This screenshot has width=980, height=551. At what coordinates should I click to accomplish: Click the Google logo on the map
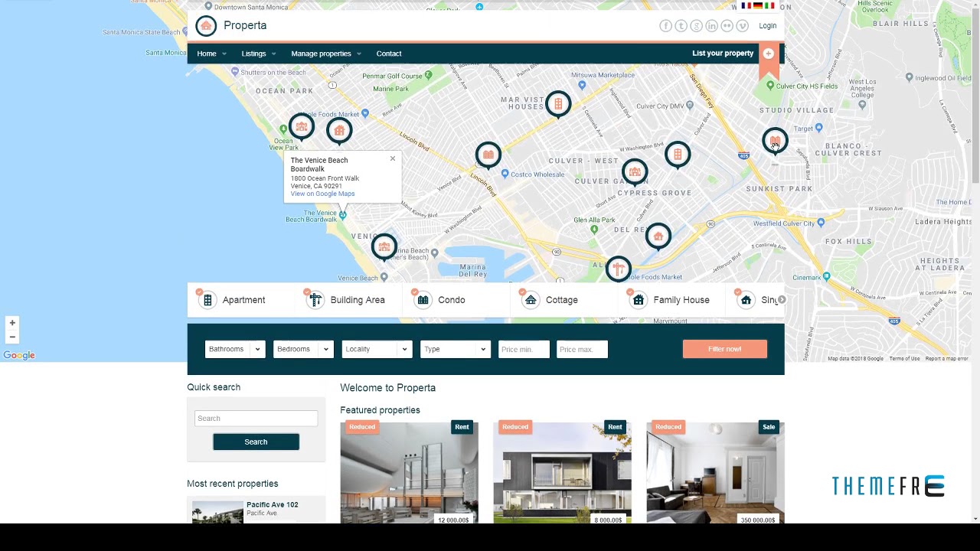[19, 355]
